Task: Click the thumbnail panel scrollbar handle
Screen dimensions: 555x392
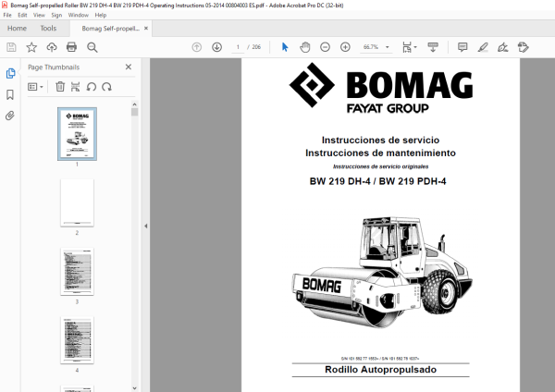Action: (134, 112)
